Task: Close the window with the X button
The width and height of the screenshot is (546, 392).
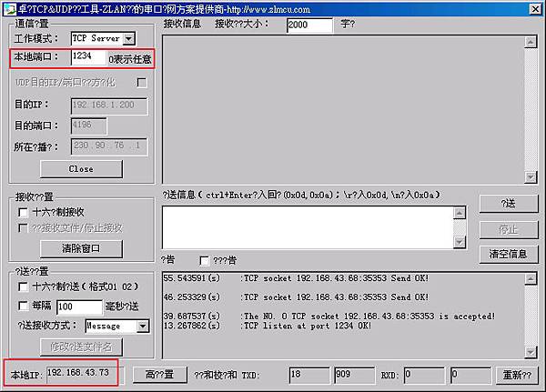Action: [535, 9]
